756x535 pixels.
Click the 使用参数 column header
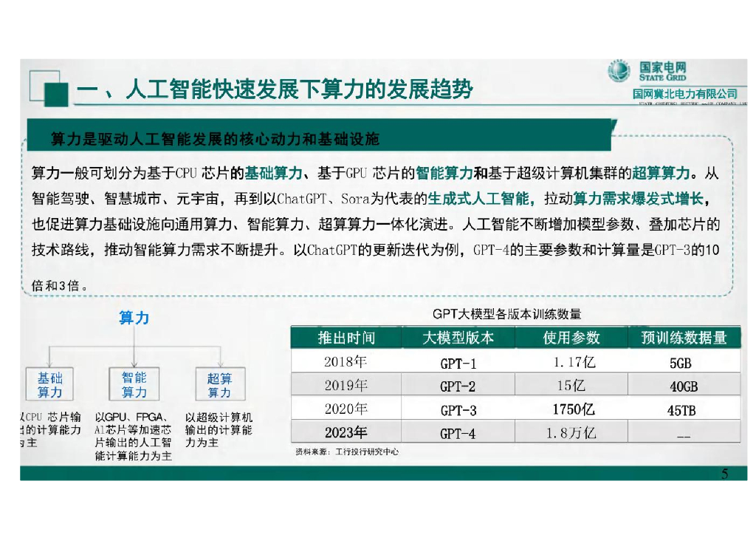(571, 338)
